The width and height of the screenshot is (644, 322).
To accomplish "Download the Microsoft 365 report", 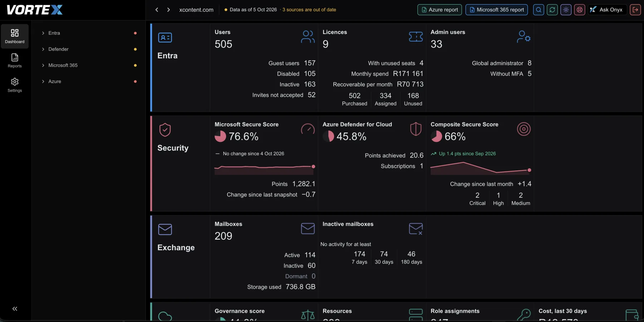I will [x=497, y=10].
